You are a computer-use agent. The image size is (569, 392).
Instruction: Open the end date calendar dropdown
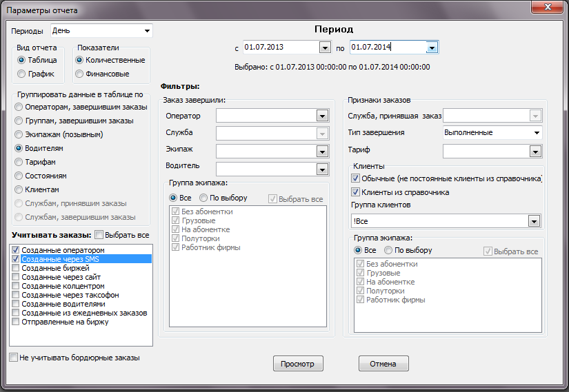point(432,48)
